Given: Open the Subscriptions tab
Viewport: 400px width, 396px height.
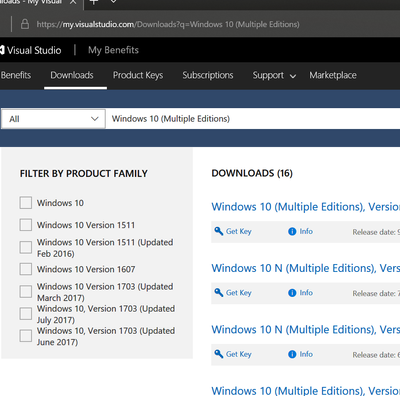Looking at the screenshot, I should point(208,76).
